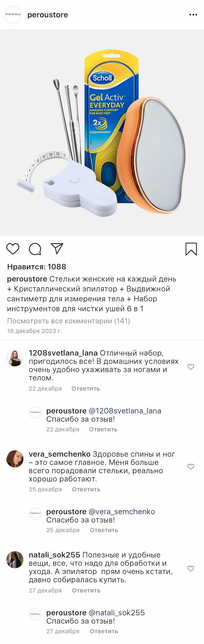Open comments via speech bubble icon
The width and height of the screenshot is (204, 644).
tap(35, 249)
